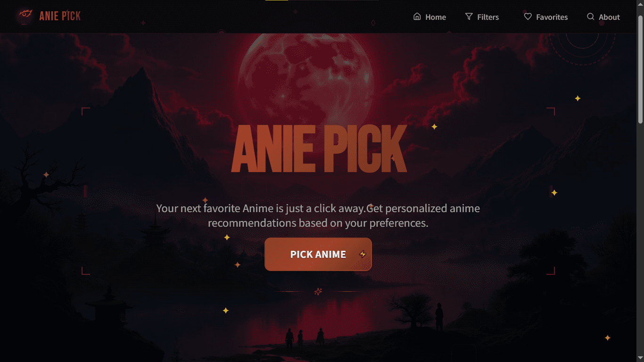Click the magnifier icon beside About
The image size is (644, 362).
click(x=590, y=16)
